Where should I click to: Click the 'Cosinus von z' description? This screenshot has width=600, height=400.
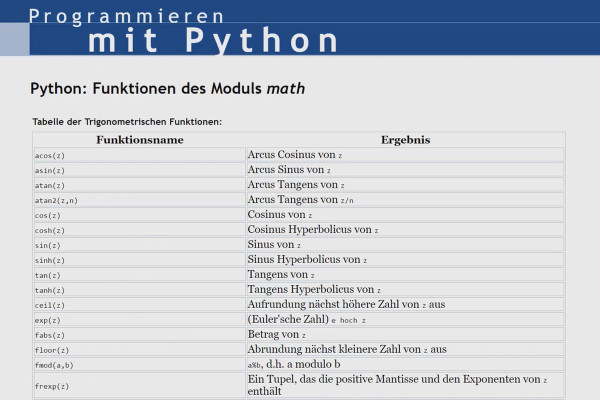(x=280, y=214)
